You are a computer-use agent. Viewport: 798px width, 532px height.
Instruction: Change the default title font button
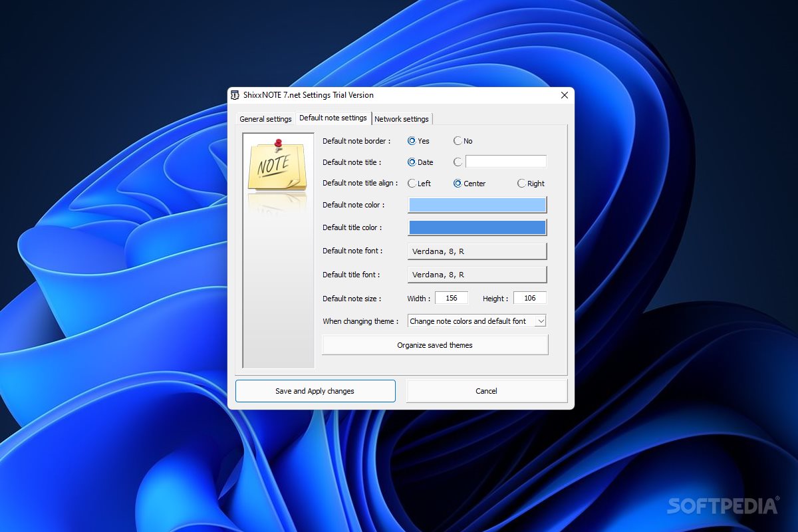click(477, 275)
